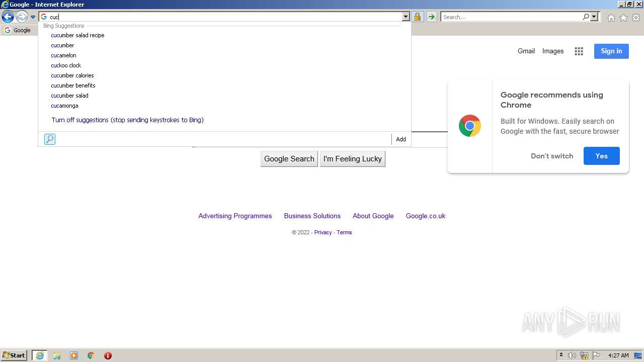Click the network tray icon
This screenshot has width=644, height=362.
(x=584, y=355)
